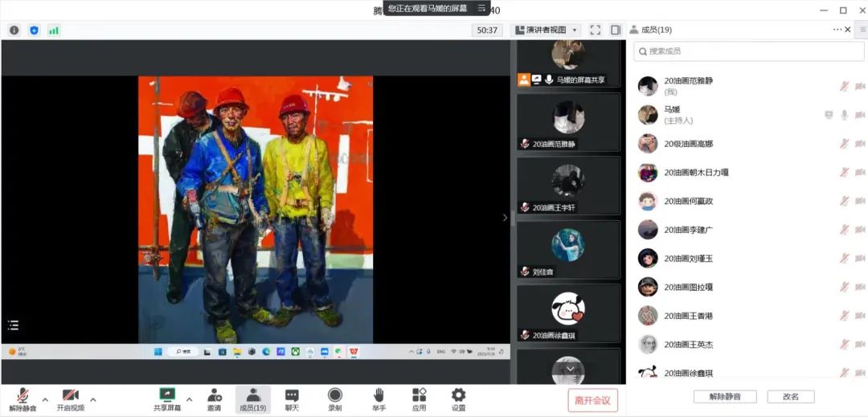Enter fullscreen mode via corner-brackets icon
868x417 pixels.
595,30
